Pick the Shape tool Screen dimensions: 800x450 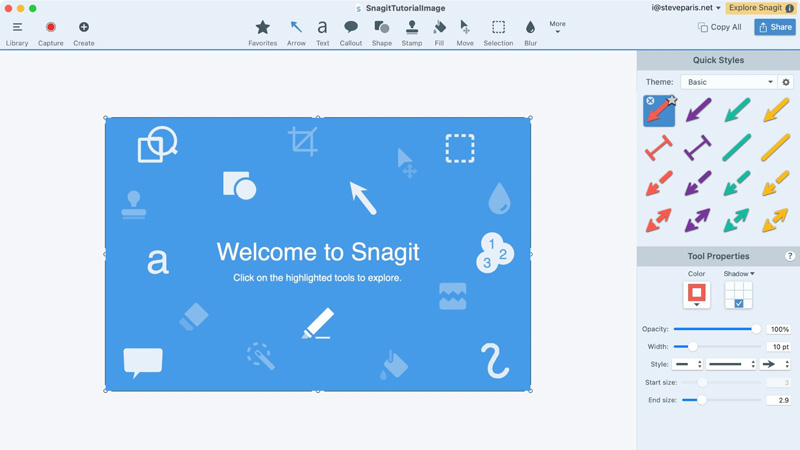coord(382,34)
